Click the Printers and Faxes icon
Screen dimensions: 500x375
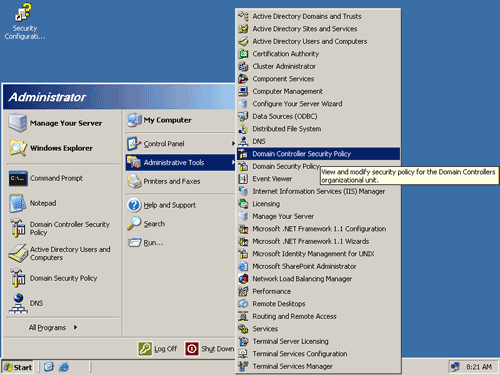pyautogui.click(x=134, y=181)
